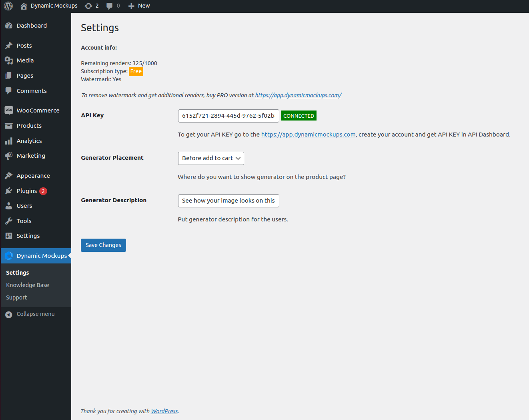
Task: Click the plus icon for New
Action: [131, 6]
